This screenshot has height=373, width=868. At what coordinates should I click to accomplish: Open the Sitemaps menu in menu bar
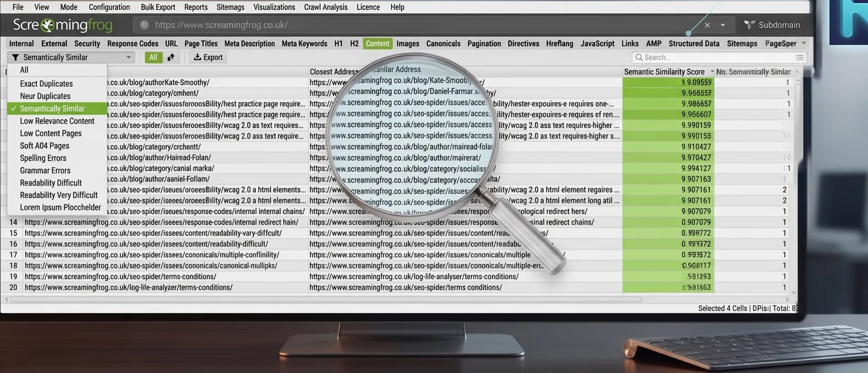230,7
